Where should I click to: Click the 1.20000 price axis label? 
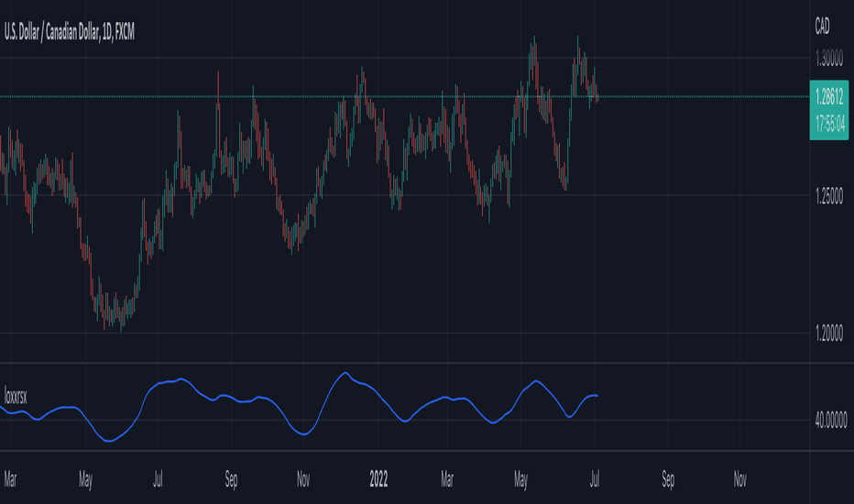(829, 333)
